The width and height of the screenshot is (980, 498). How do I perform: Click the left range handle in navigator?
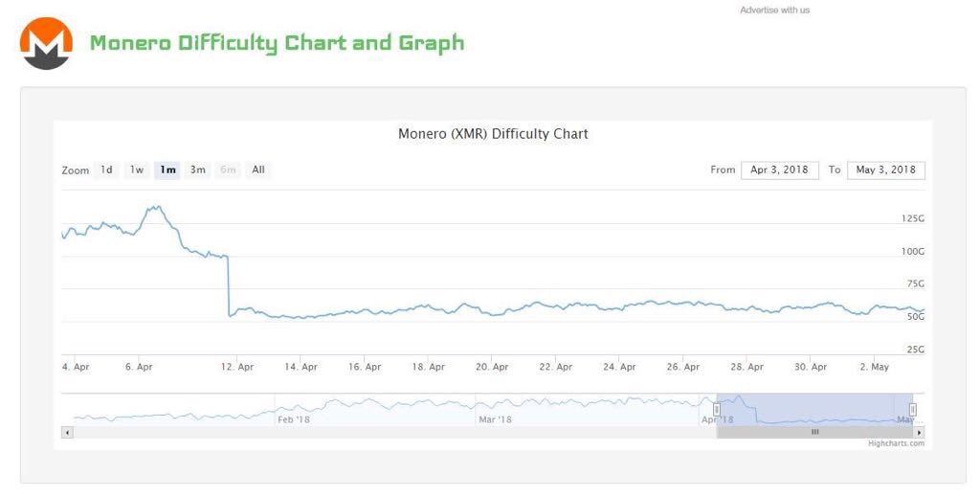[x=716, y=410]
